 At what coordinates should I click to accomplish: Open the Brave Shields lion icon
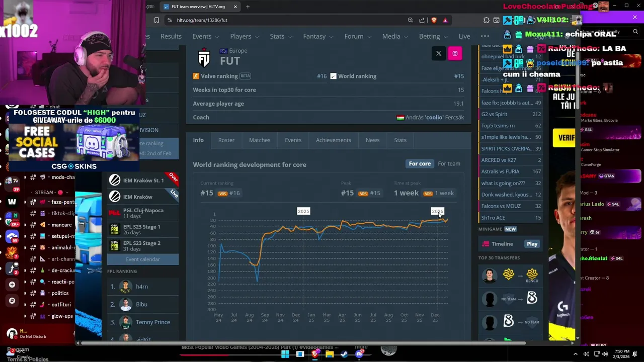click(434, 20)
